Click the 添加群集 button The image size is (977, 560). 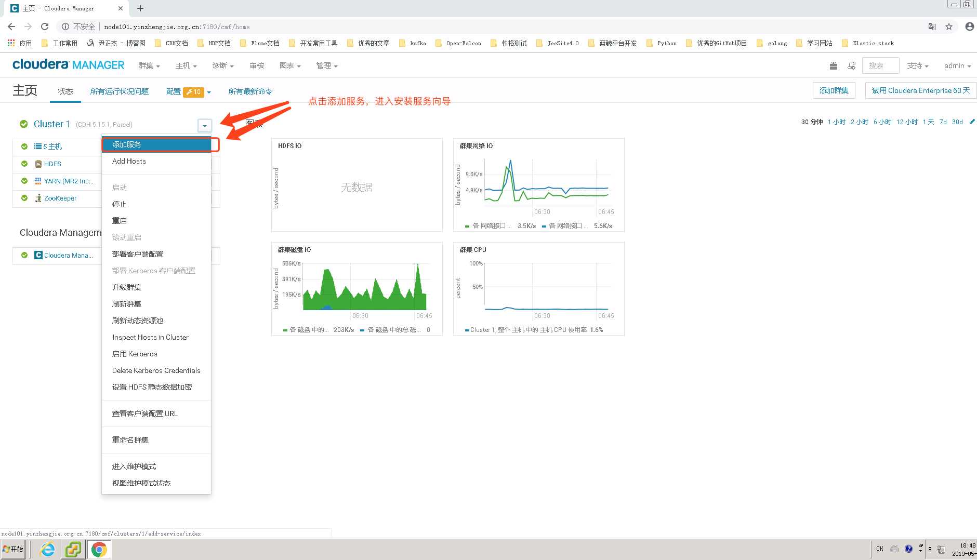pyautogui.click(x=834, y=90)
